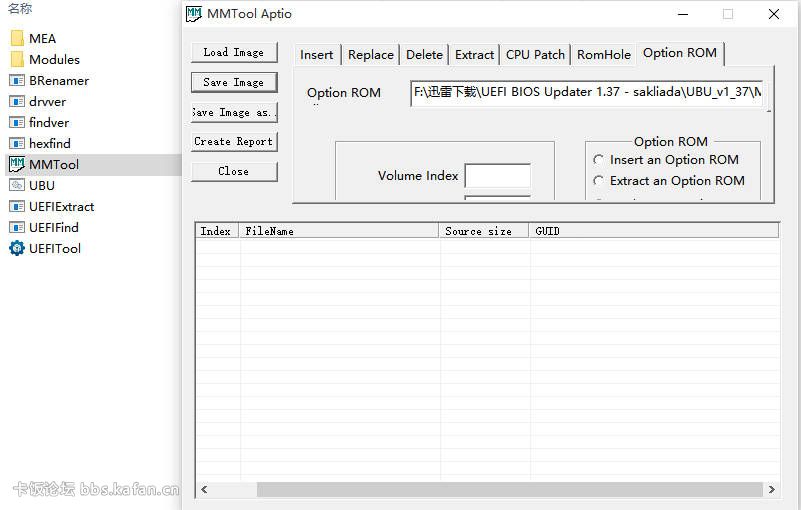
Task: Select the UEFITool file name
Action: (x=55, y=248)
